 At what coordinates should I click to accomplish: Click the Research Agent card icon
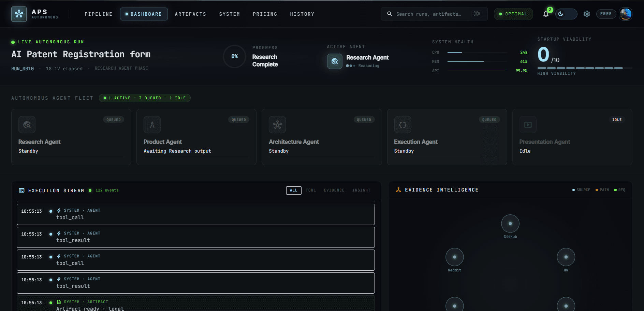pos(27,125)
